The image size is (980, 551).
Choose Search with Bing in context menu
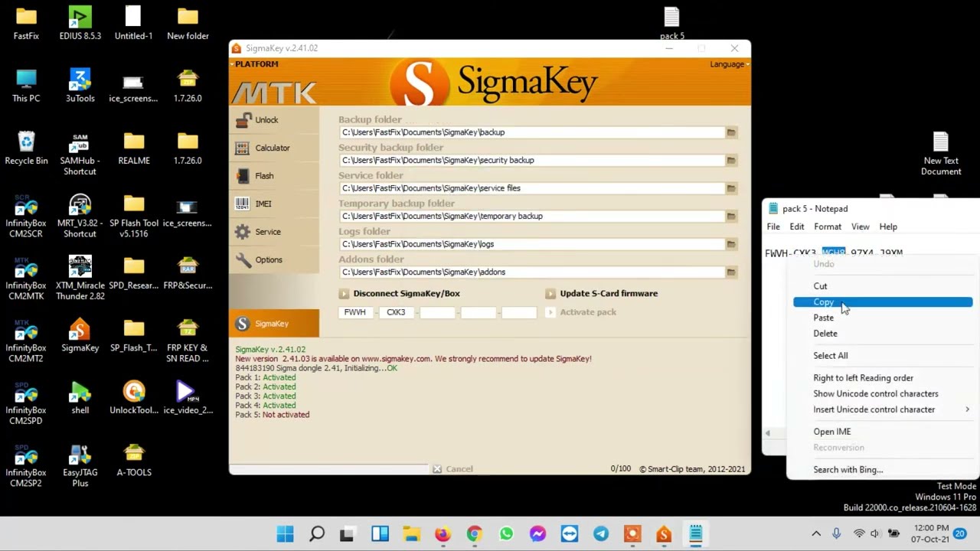click(x=883, y=470)
